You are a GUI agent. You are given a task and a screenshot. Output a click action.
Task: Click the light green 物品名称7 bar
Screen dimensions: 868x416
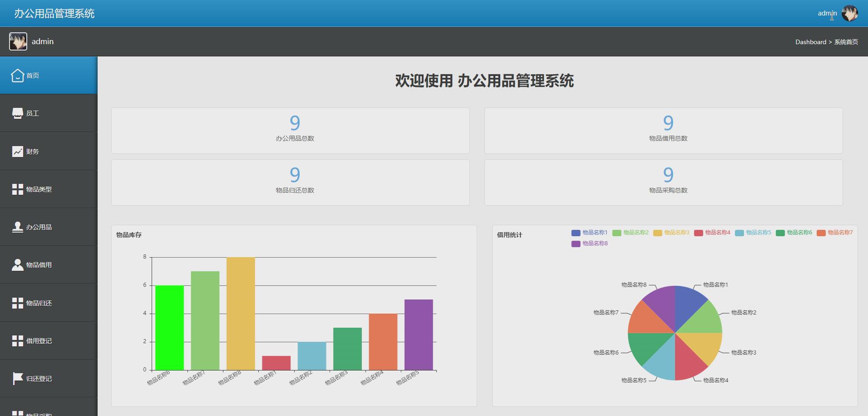click(205, 321)
